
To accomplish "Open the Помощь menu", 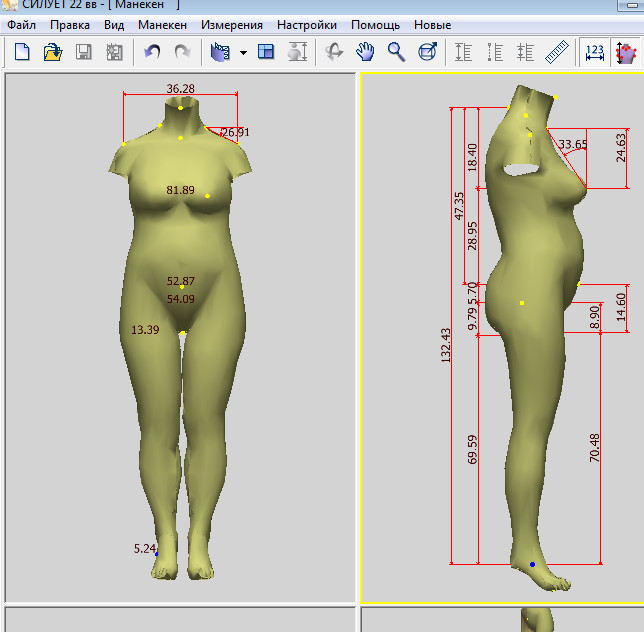I will click(375, 24).
